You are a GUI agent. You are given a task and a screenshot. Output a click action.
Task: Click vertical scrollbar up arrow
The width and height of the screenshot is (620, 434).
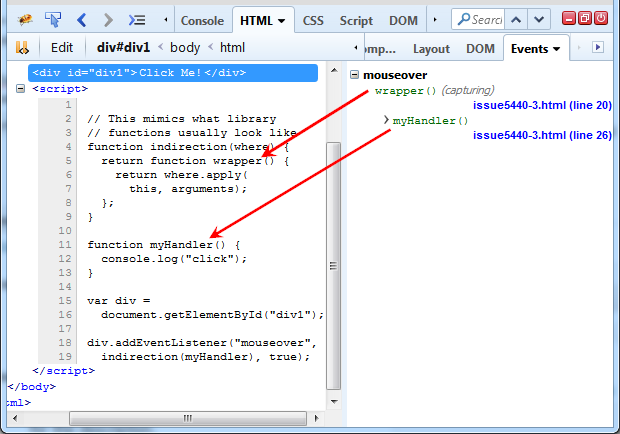pos(334,70)
